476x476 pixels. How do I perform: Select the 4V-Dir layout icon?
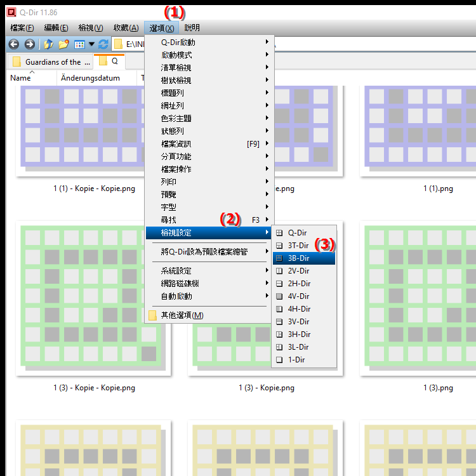click(279, 296)
